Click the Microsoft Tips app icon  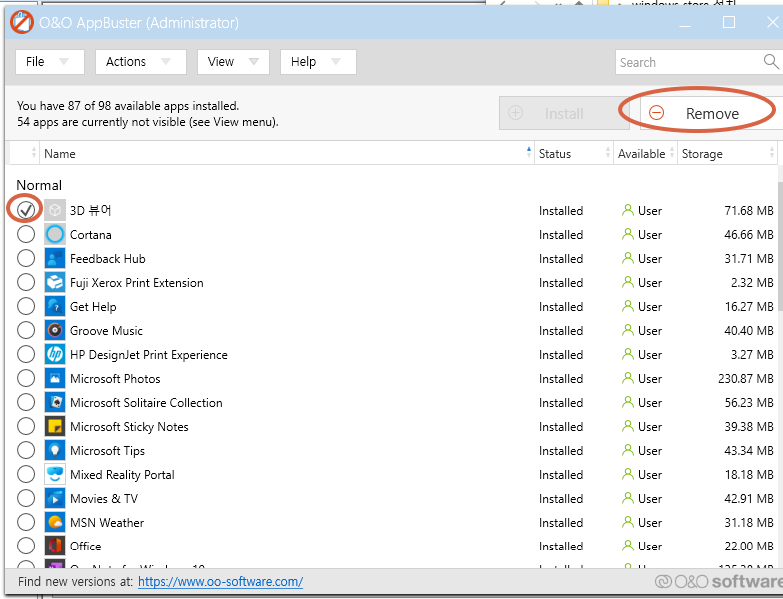55,450
